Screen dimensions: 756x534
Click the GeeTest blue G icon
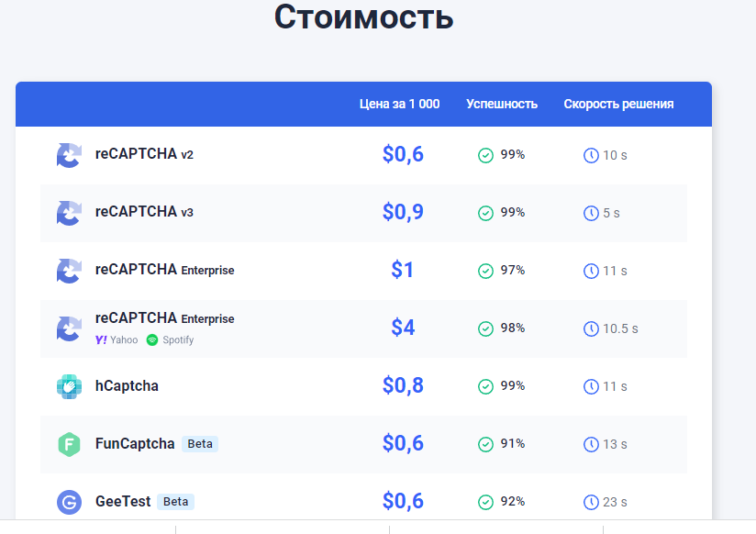pos(69,502)
